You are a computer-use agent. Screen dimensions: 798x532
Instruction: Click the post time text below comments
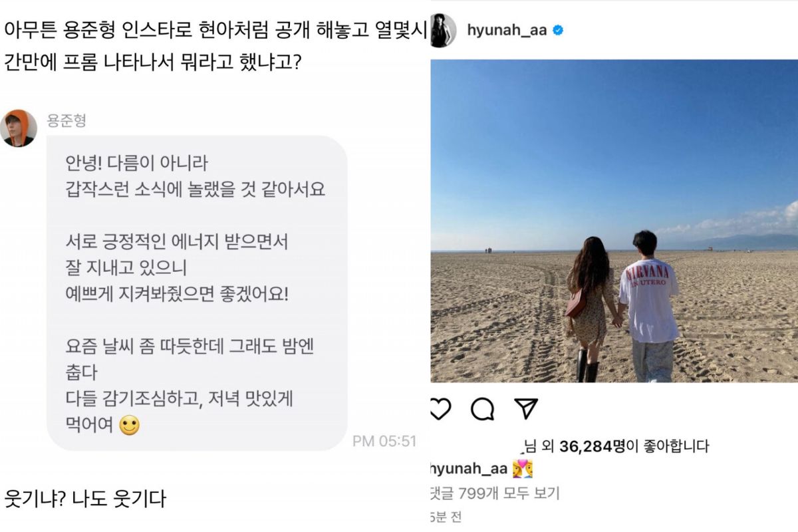click(x=446, y=517)
